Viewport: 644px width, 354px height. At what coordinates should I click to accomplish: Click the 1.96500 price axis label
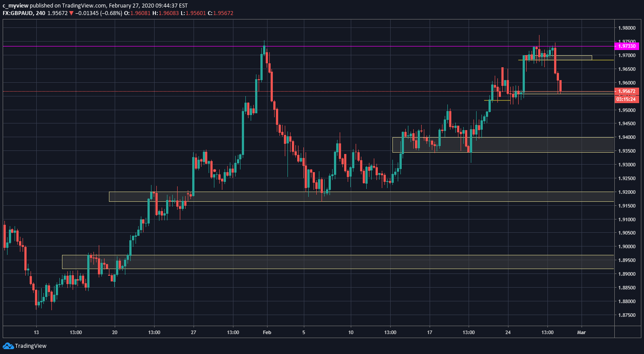pos(627,69)
